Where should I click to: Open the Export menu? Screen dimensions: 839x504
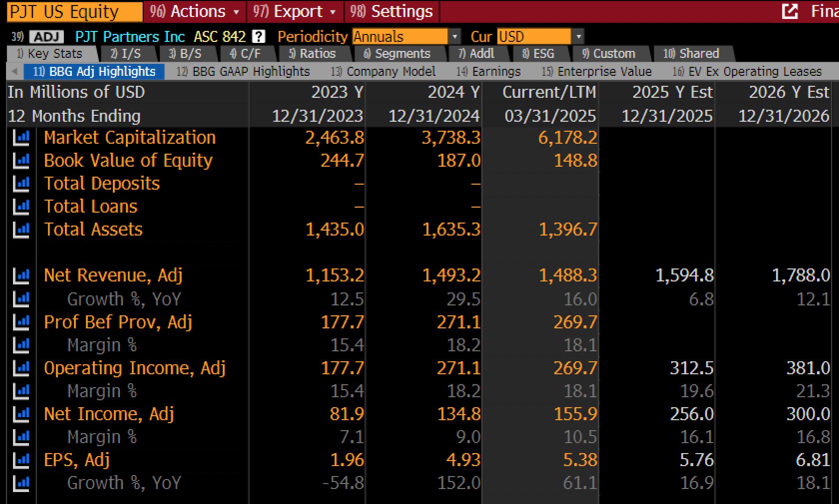[x=295, y=11]
